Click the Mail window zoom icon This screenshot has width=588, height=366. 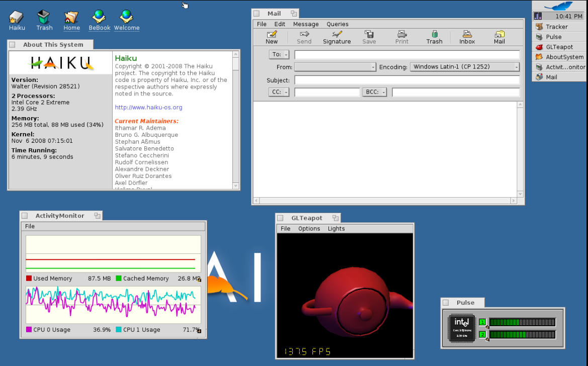pos(294,14)
